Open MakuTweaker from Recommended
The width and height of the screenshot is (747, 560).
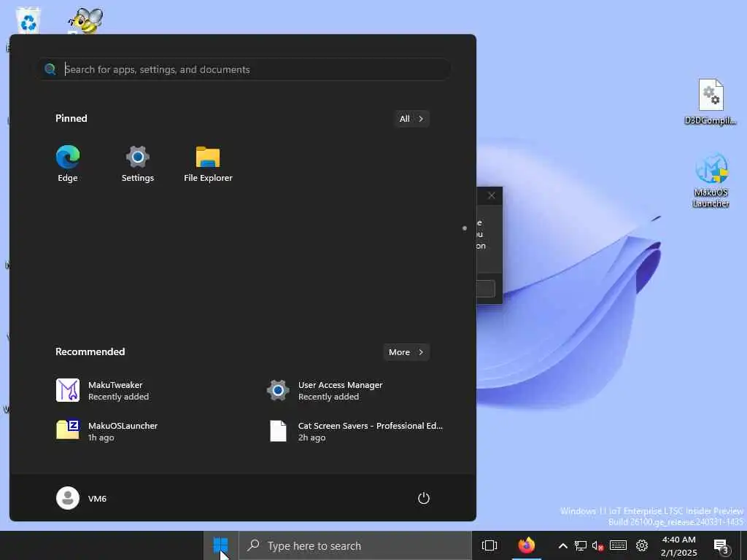pyautogui.click(x=102, y=391)
